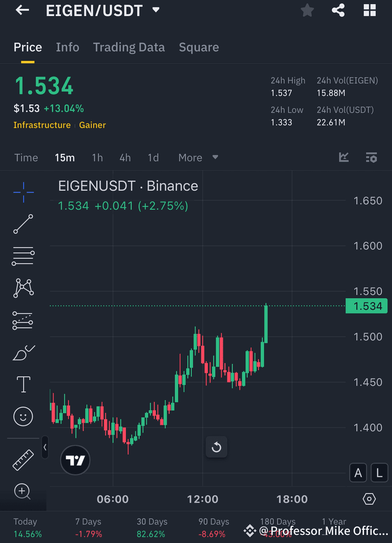This screenshot has height=543, width=392.
Task: Switch to the Trading Data tab
Action: [x=129, y=47]
